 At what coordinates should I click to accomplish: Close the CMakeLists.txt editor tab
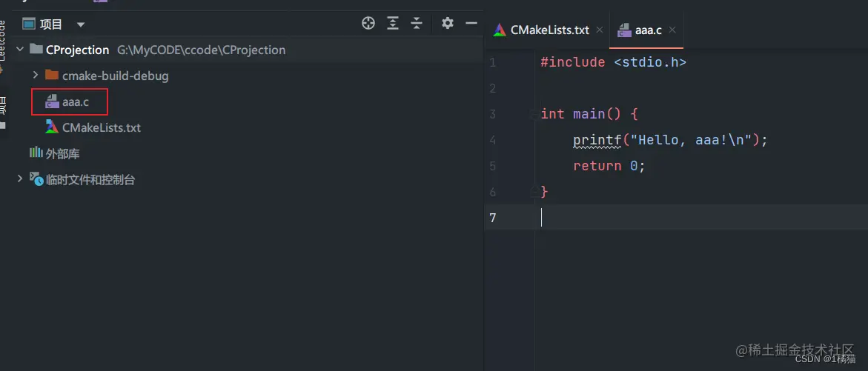(x=600, y=30)
